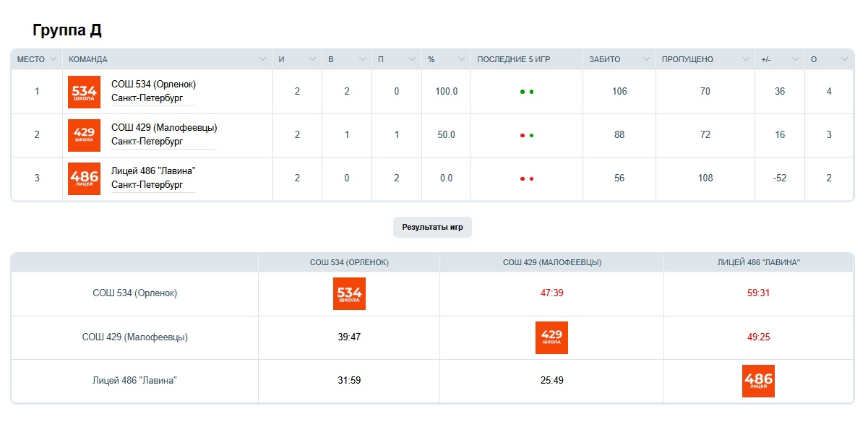The image size is (868, 440).
Task: Click СОШ 534 (ОРЛЕНОК) column header in results grid
Action: pyautogui.click(x=349, y=262)
